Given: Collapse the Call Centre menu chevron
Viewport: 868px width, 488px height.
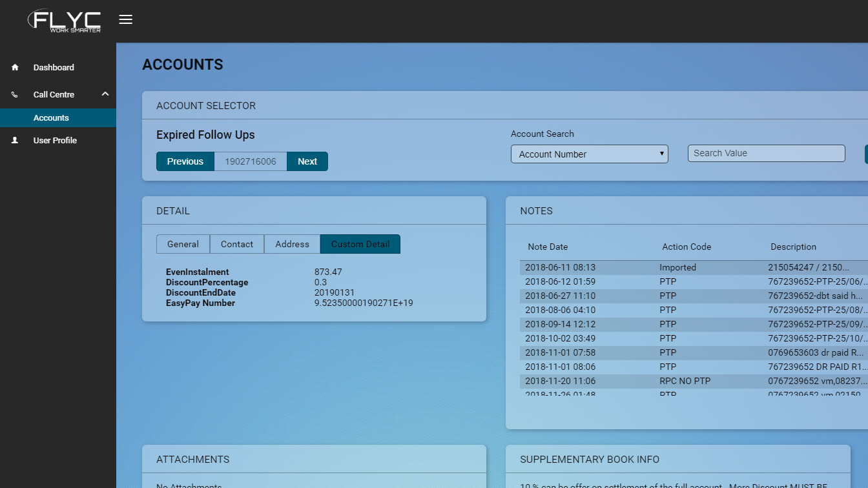Looking at the screenshot, I should [x=105, y=94].
